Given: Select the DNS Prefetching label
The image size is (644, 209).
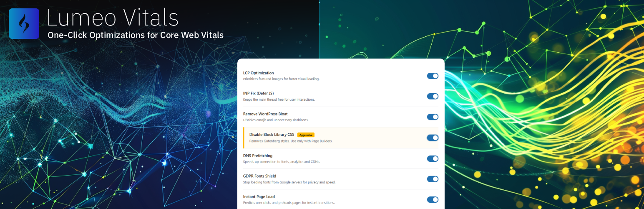Looking at the screenshot, I should (258, 156).
